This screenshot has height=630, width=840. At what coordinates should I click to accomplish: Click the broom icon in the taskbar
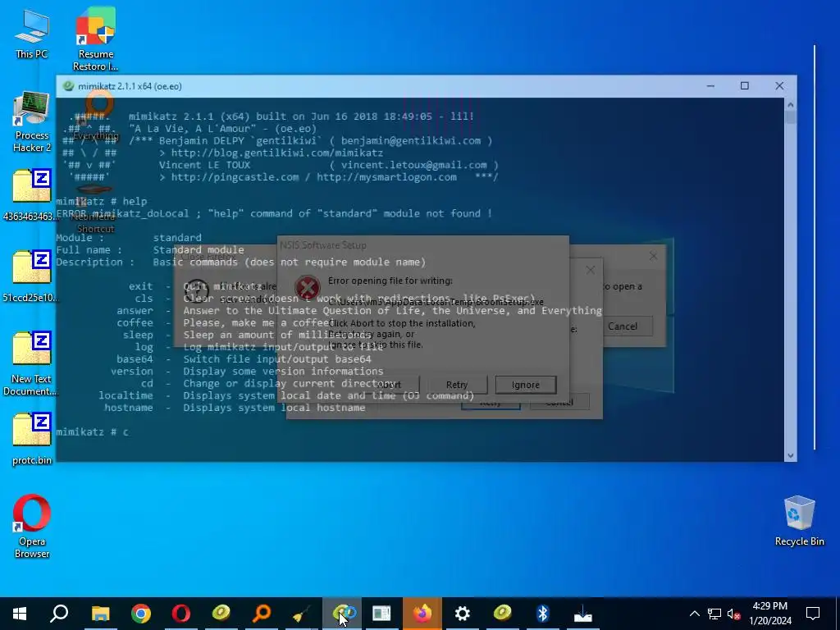coord(302,614)
